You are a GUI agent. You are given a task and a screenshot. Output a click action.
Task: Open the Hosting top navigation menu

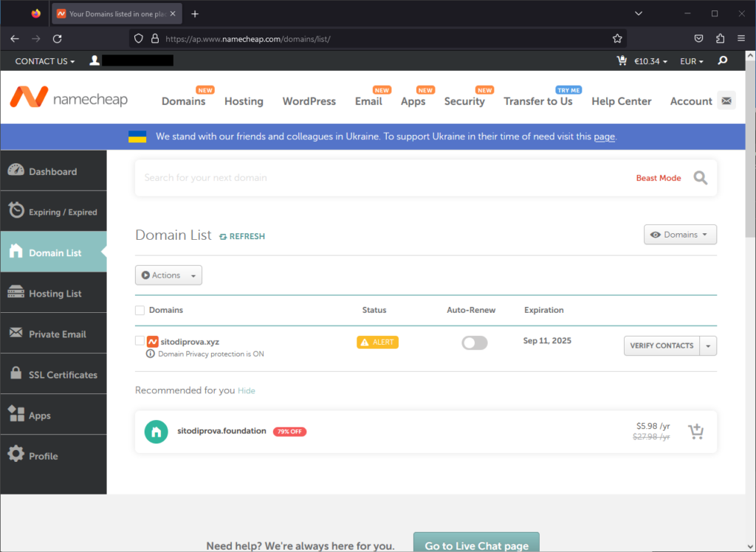244,101
